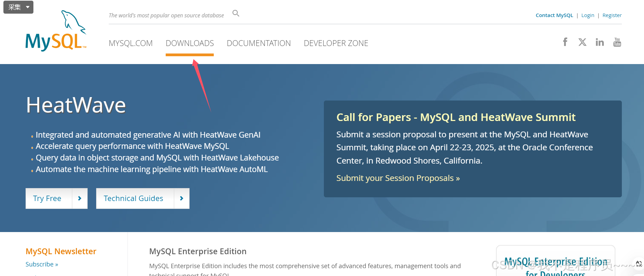Click the MySQL Newsletter heading

[61, 251]
